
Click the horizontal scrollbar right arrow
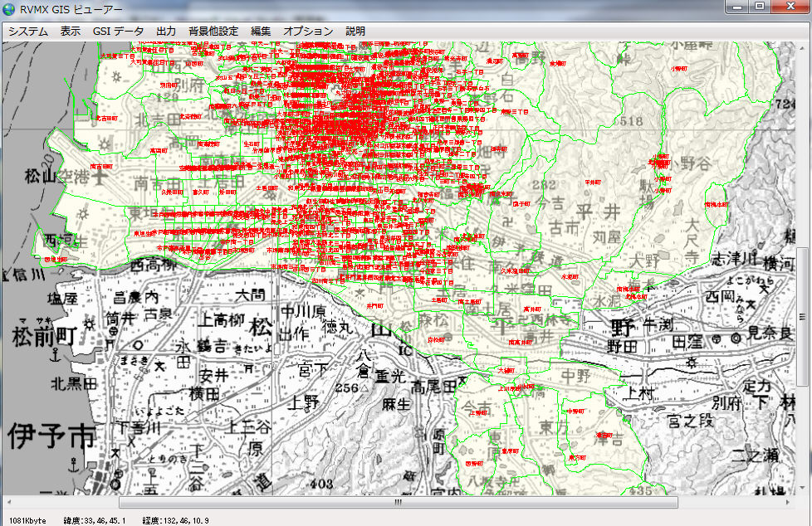(x=789, y=502)
